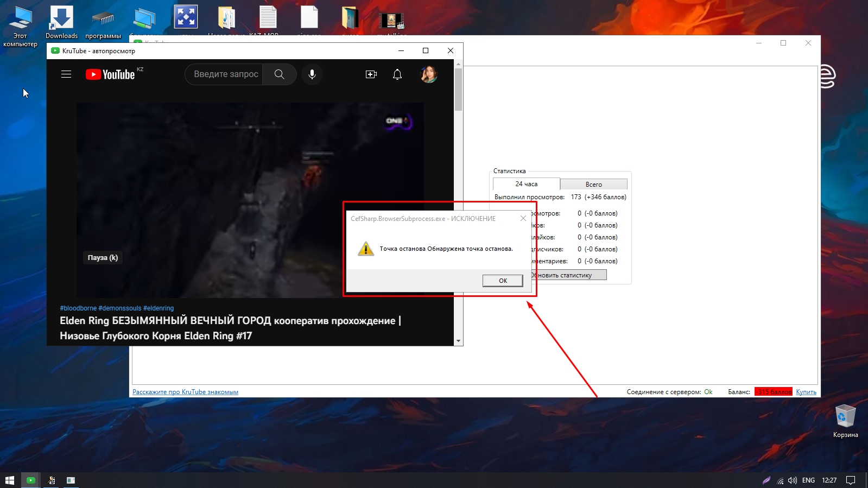Image resolution: width=868 pixels, height=488 pixels.
Task: Open the volume speaker tray icon
Action: [x=793, y=480]
